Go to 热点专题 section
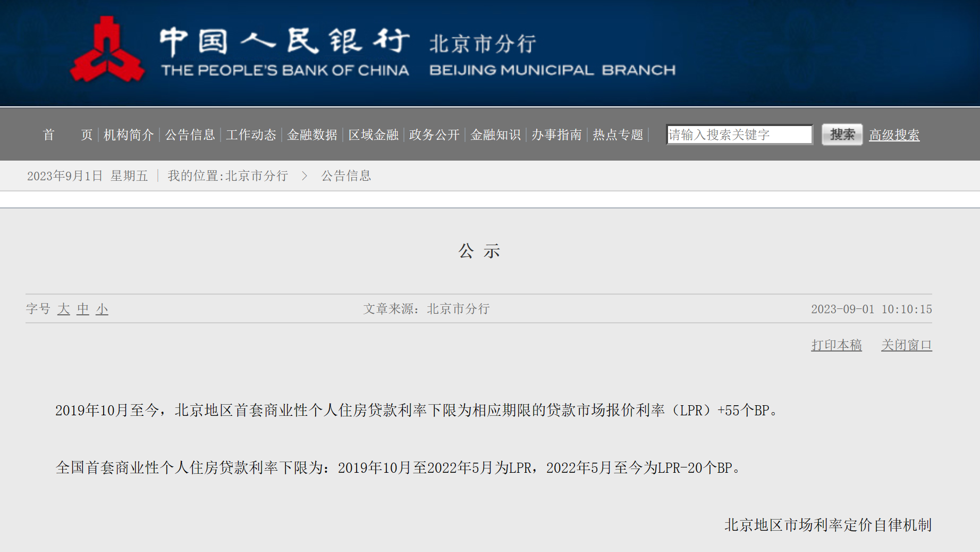980x552 pixels. (618, 135)
